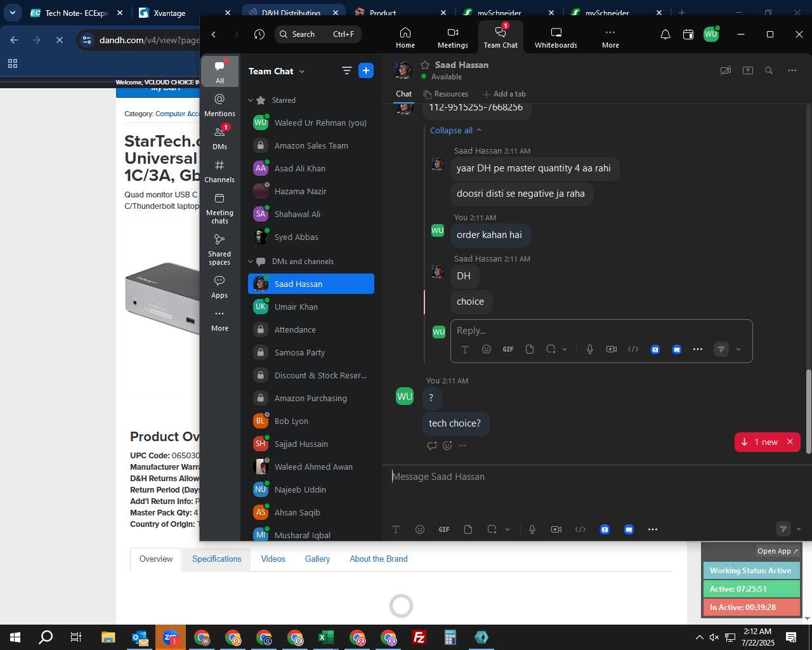This screenshot has width=812, height=650.
Task: Switch to the Meetings tab in Zoom
Action: [453, 37]
